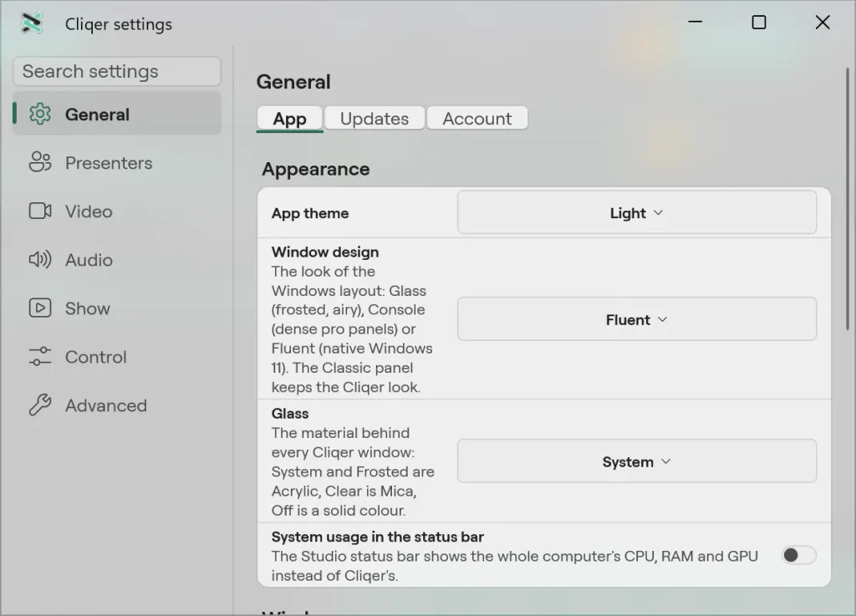Viewport: 856px width, 616px height.
Task: Go to the Control settings section
Action: click(x=117, y=357)
